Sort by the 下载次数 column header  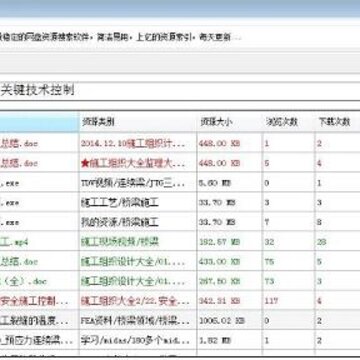[337, 122]
